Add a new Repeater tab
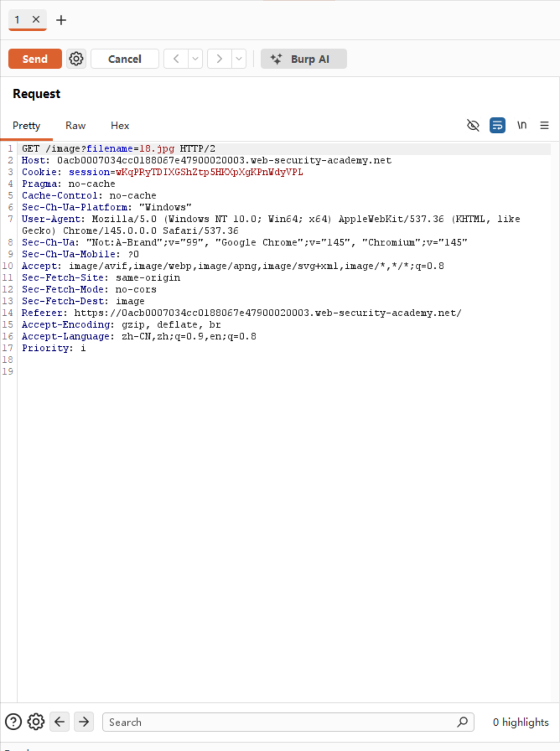This screenshot has height=751, width=560. (61, 20)
